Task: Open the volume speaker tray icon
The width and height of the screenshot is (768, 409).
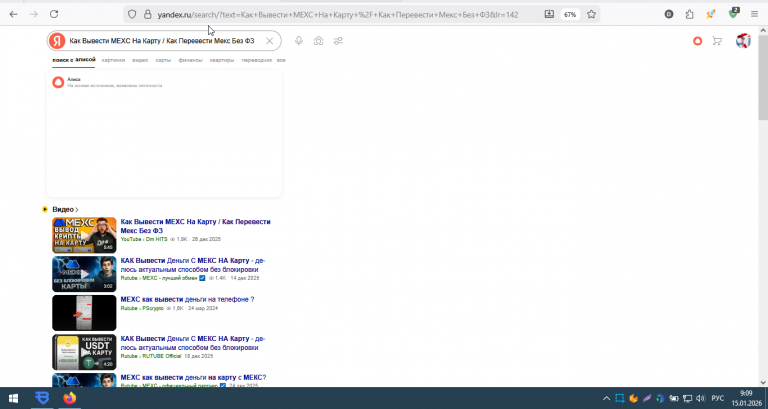Action: point(701,398)
